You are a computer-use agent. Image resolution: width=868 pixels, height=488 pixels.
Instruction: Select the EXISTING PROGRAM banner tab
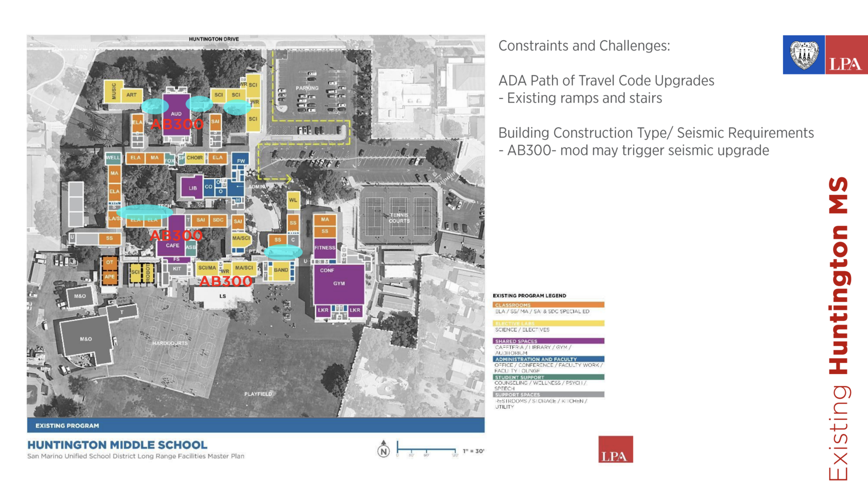pyautogui.click(x=66, y=425)
